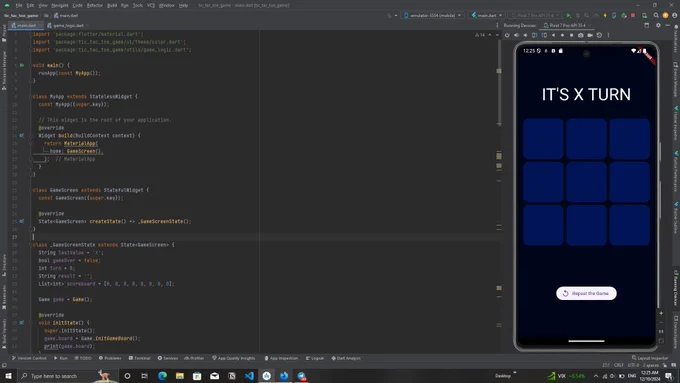Click the tic_tac_toe_game breadcrumb

[21, 15]
